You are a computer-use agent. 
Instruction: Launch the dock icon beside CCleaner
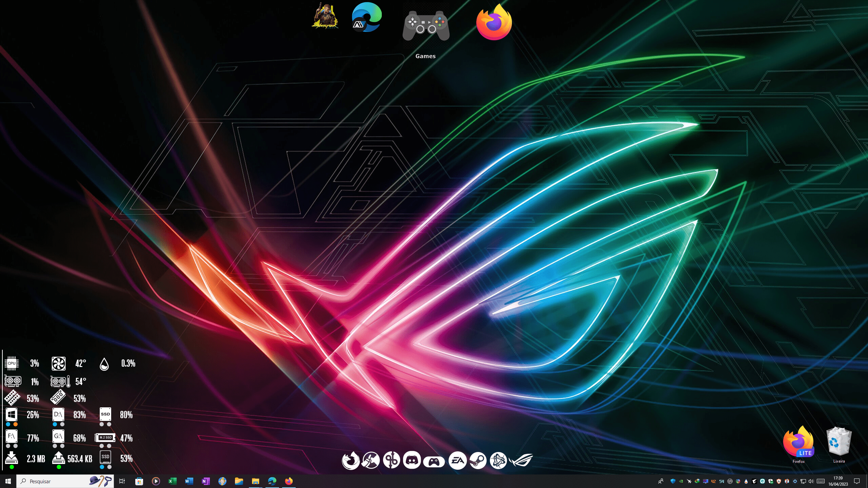click(391, 460)
